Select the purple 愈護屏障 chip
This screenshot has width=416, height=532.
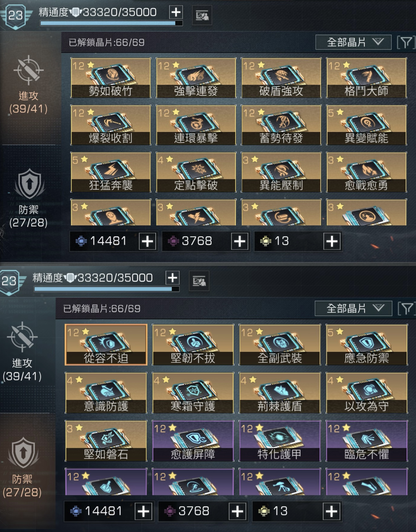pyautogui.click(x=193, y=441)
